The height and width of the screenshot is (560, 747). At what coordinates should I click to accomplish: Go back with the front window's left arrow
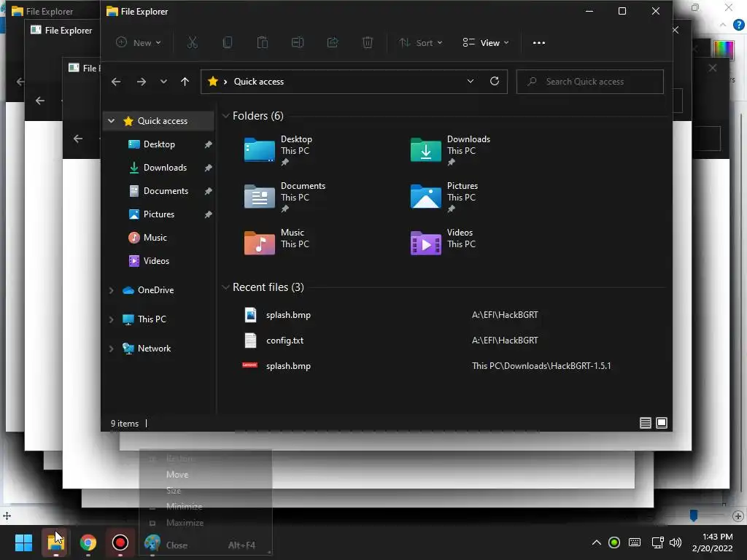click(116, 82)
